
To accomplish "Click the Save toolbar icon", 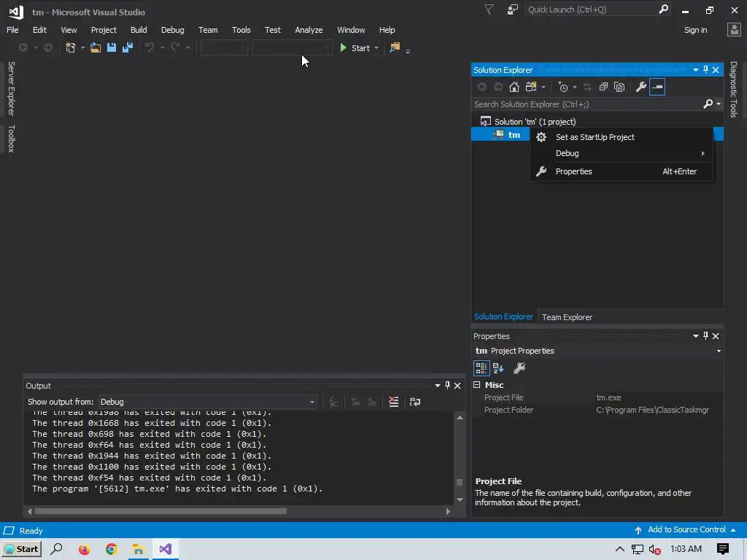I will [x=111, y=47].
